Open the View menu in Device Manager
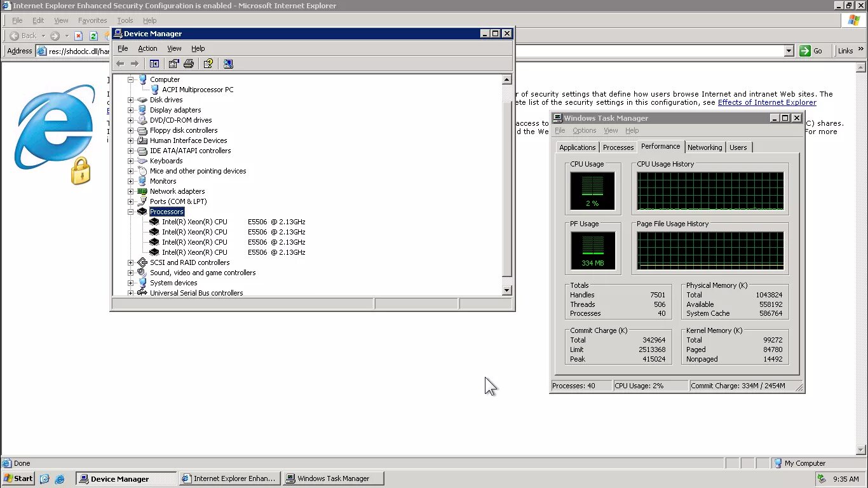Viewport: 868px width, 488px height. click(174, 48)
